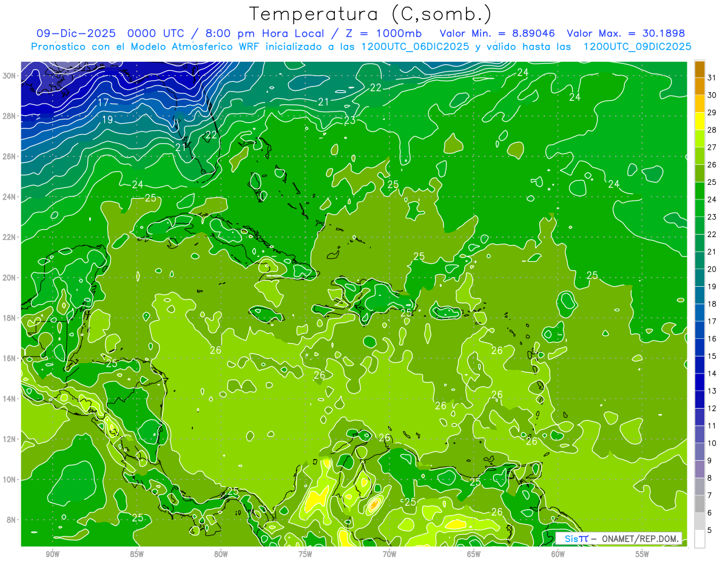Click the legend value "15" on the color bar
728x562 pixels.
(712, 356)
